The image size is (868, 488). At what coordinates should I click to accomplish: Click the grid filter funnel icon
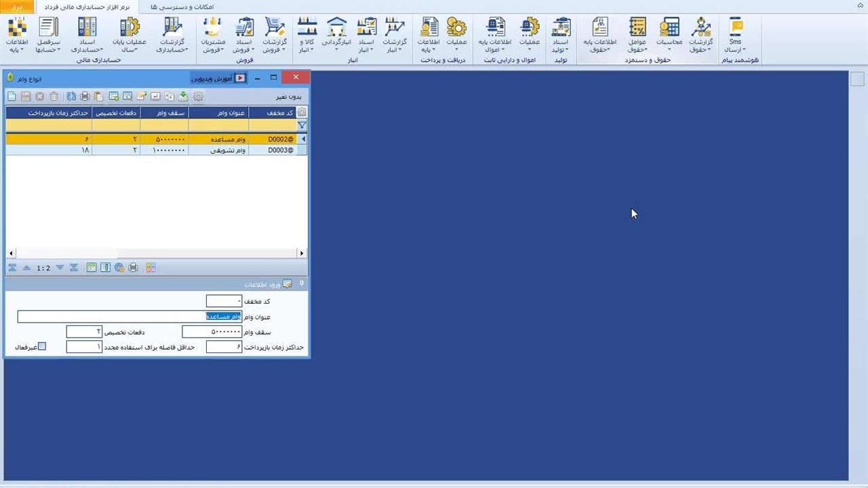point(302,125)
